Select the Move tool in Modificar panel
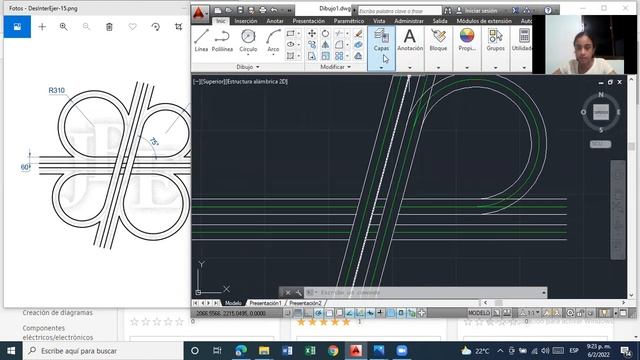The height and width of the screenshot is (360, 640). pos(312,33)
